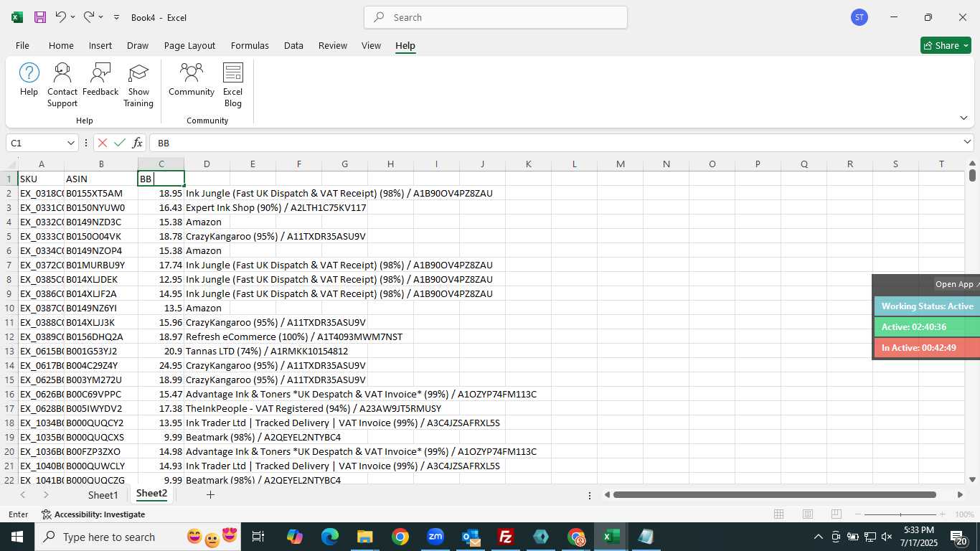Click the Draw tab

(x=138, y=45)
